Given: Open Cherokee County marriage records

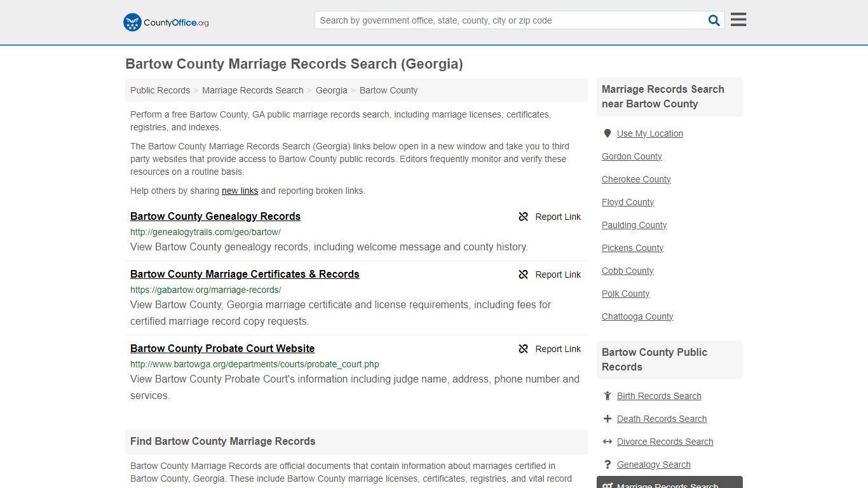Looking at the screenshot, I should 636,179.
